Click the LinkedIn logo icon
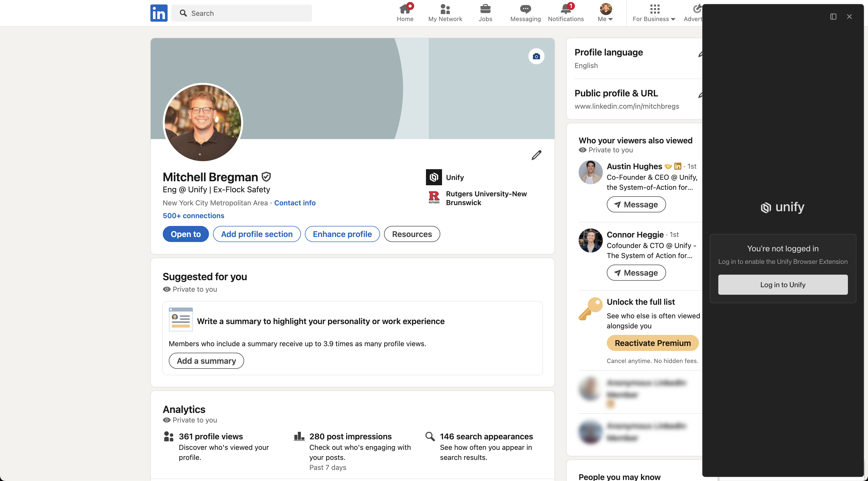Viewport: 868px width, 481px height. coord(159,13)
